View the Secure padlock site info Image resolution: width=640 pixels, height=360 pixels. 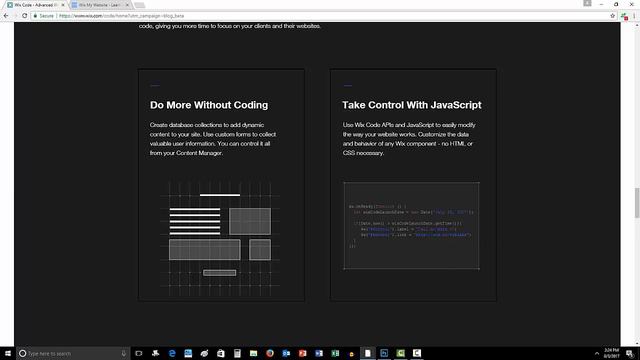[44, 16]
